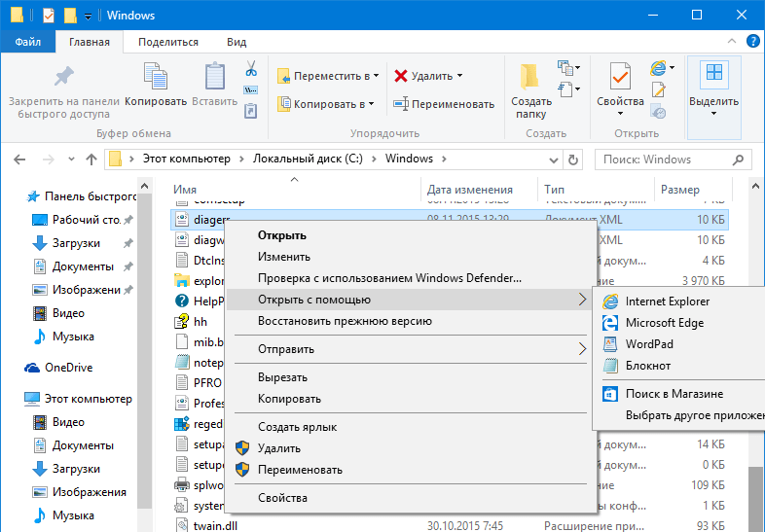Image resolution: width=765 pixels, height=532 pixels.
Task: Click the Переименовать ribbon button
Action: [444, 104]
